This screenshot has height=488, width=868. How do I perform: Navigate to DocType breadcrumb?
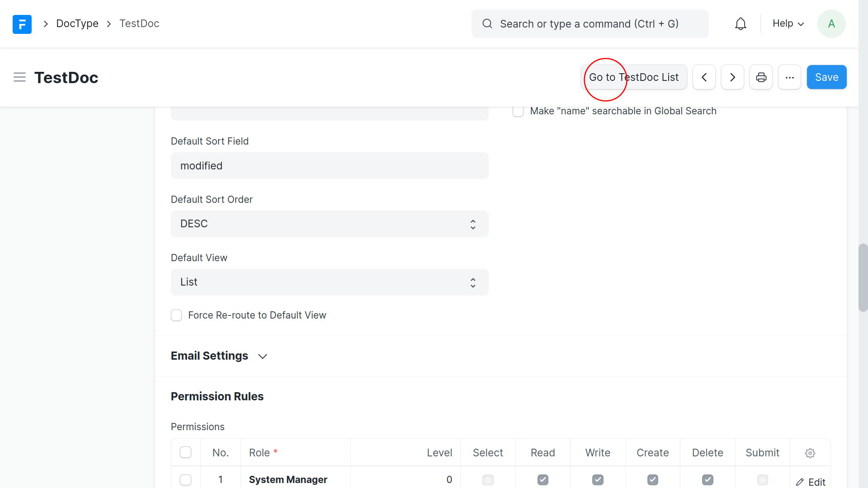(x=77, y=23)
